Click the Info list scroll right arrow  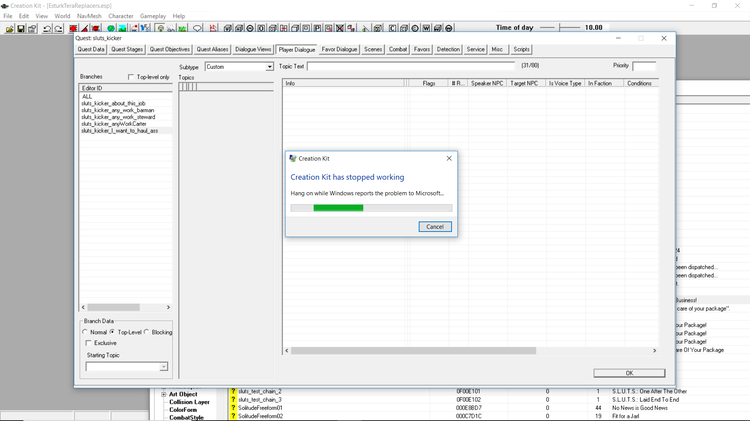click(x=654, y=351)
